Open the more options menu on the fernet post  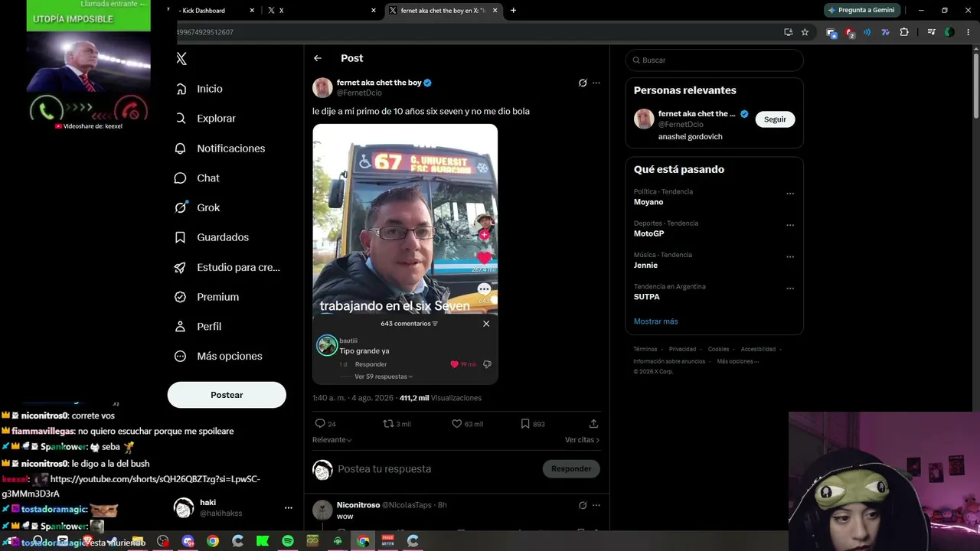(x=596, y=83)
